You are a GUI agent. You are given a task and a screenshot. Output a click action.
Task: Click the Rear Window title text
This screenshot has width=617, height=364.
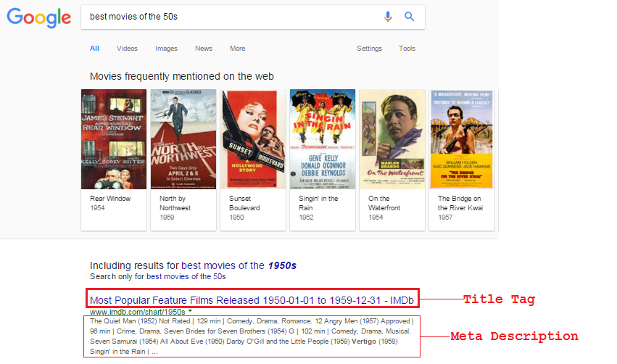click(110, 199)
